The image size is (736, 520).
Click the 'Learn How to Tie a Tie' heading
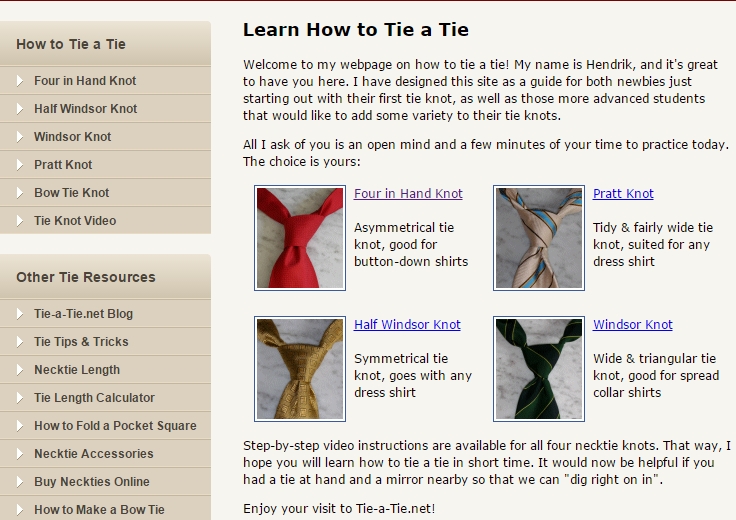356,30
